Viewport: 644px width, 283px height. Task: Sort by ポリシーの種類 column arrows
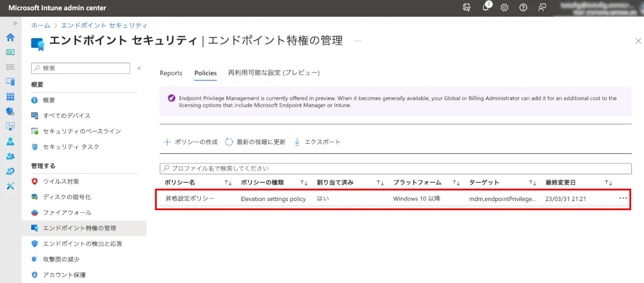304,183
